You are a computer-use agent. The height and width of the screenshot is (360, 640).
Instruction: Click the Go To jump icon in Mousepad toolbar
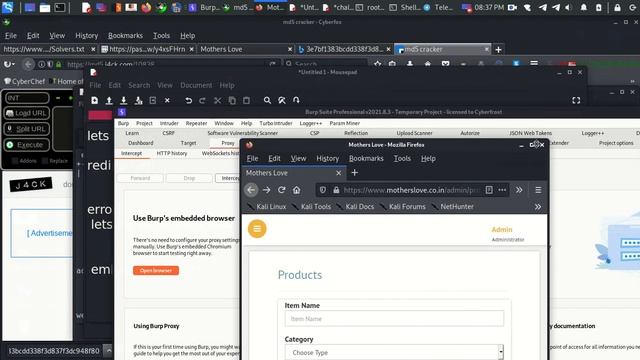[296, 100]
